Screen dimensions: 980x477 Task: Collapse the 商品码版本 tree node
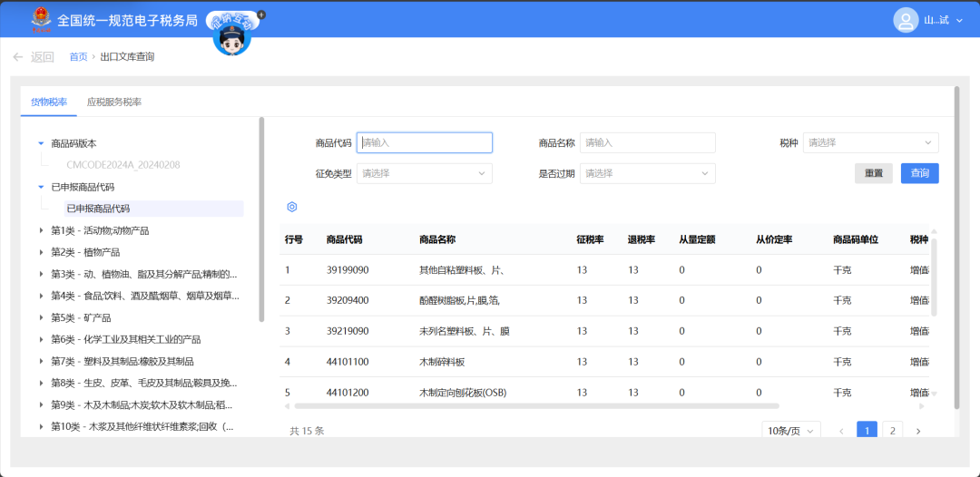coord(41,143)
